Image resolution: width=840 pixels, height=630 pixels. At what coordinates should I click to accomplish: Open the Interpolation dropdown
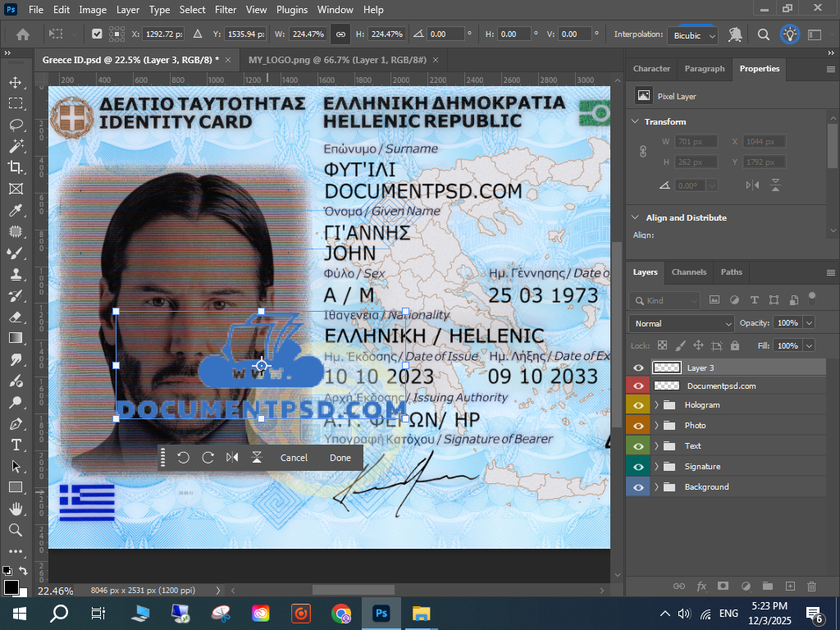(x=693, y=35)
